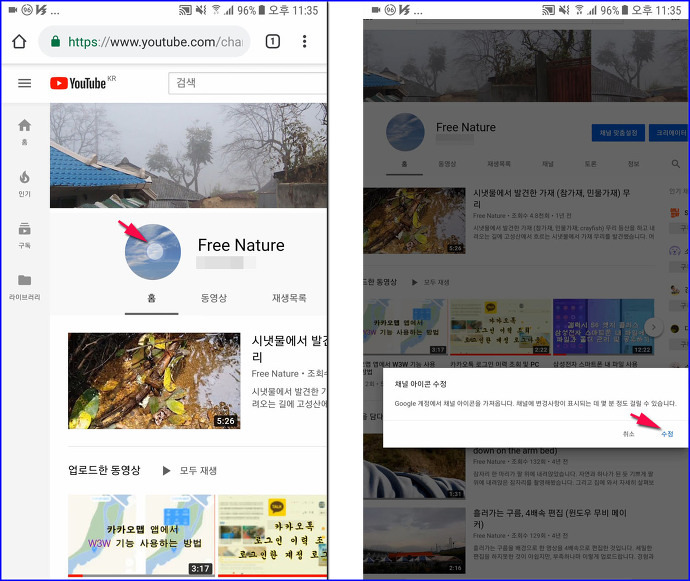Screen dimensions: 690x581
Task: Select the 채널 tab in right screenshot
Action: pos(548,164)
